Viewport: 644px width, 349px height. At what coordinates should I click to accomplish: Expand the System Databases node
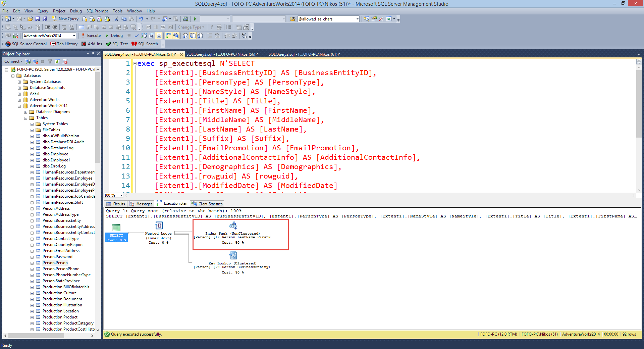point(19,82)
